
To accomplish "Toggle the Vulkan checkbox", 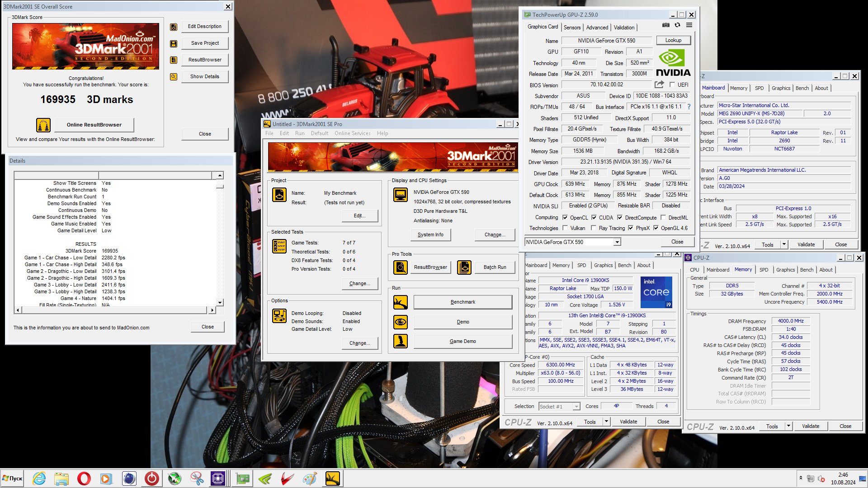I will tap(565, 228).
